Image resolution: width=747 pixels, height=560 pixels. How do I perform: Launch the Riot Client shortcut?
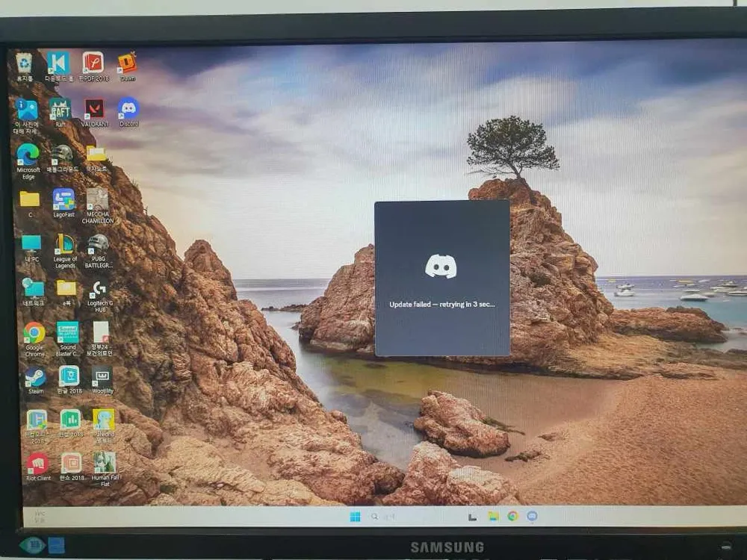coord(38,467)
